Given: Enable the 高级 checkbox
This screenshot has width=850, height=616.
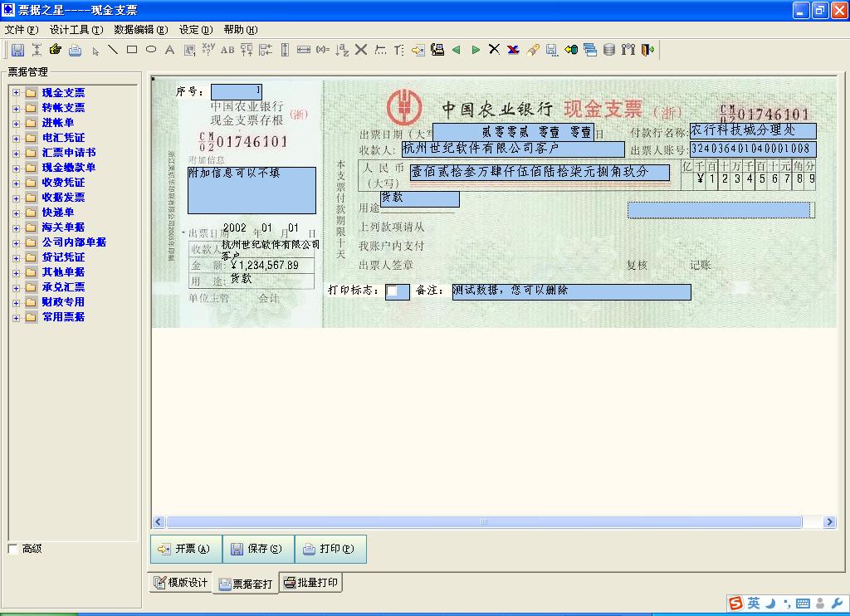Looking at the screenshot, I should pyautogui.click(x=12, y=549).
